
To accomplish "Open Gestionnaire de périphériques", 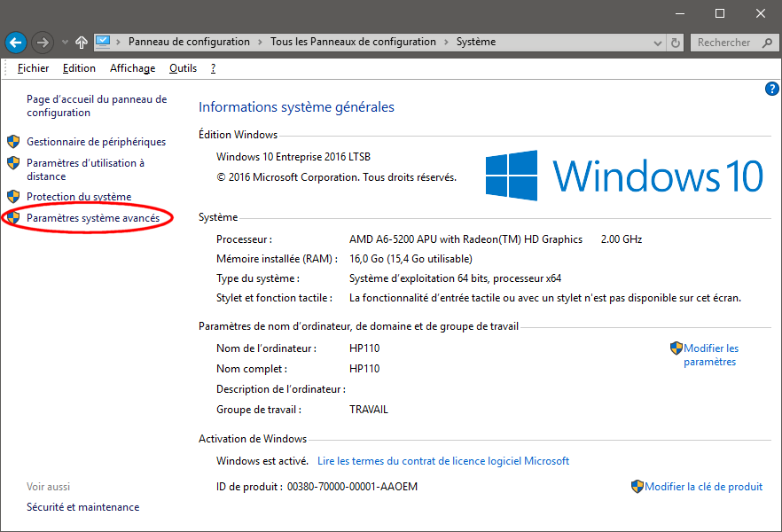I will 97,142.
